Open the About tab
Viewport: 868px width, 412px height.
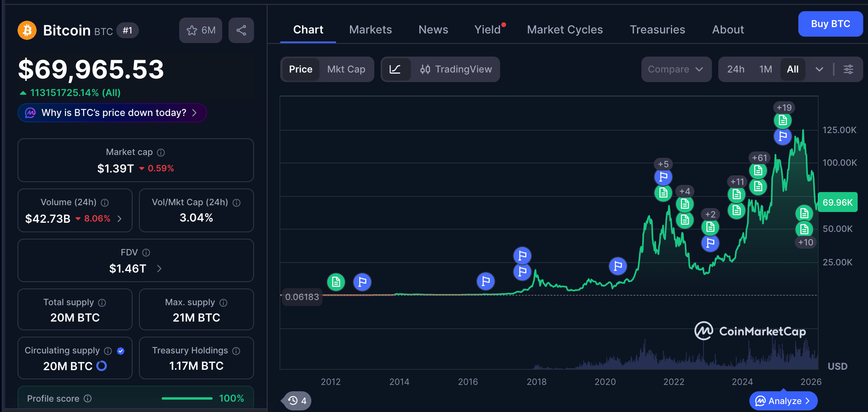click(728, 29)
